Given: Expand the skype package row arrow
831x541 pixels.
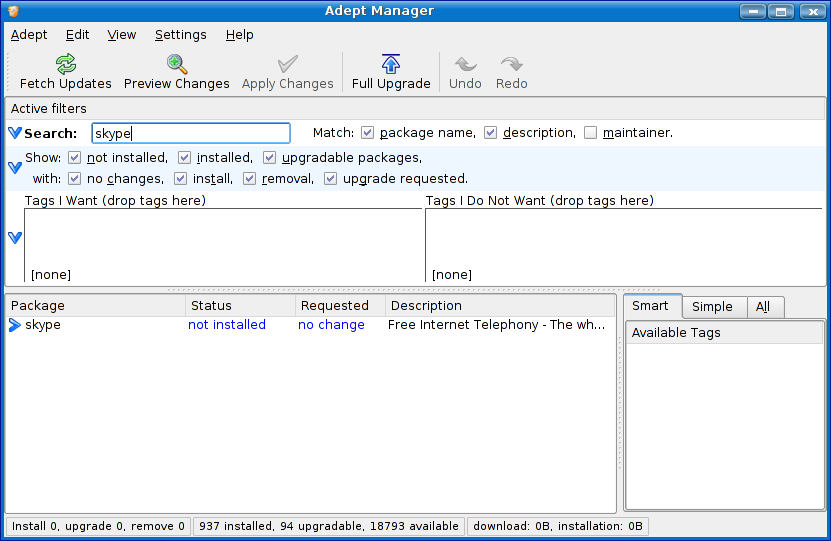Looking at the screenshot, I should (x=15, y=325).
